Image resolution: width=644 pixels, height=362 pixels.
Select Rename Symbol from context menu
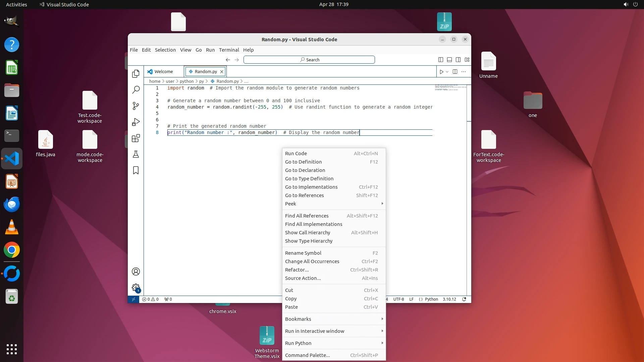click(x=303, y=253)
